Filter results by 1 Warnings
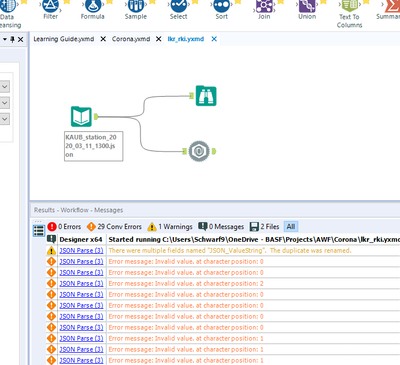This screenshot has height=365, width=400. (170, 227)
